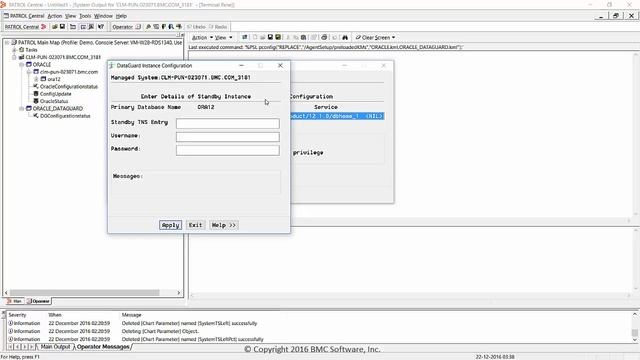Click the refresh icon in terminal panel toolbar
The width and height of the screenshot is (640, 360).
(x=244, y=37)
